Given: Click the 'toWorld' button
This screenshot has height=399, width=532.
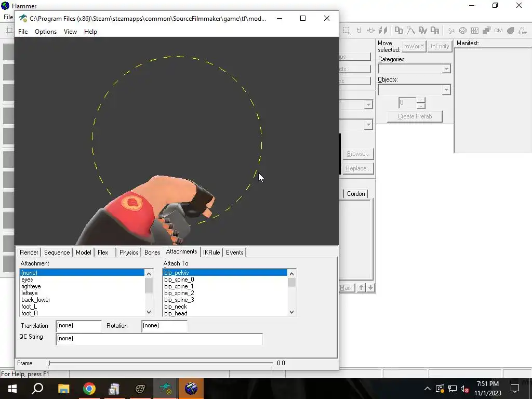Looking at the screenshot, I should (x=414, y=46).
